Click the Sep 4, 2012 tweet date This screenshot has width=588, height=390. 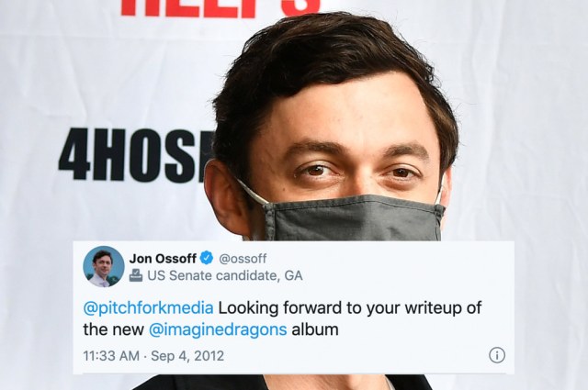coord(187,355)
